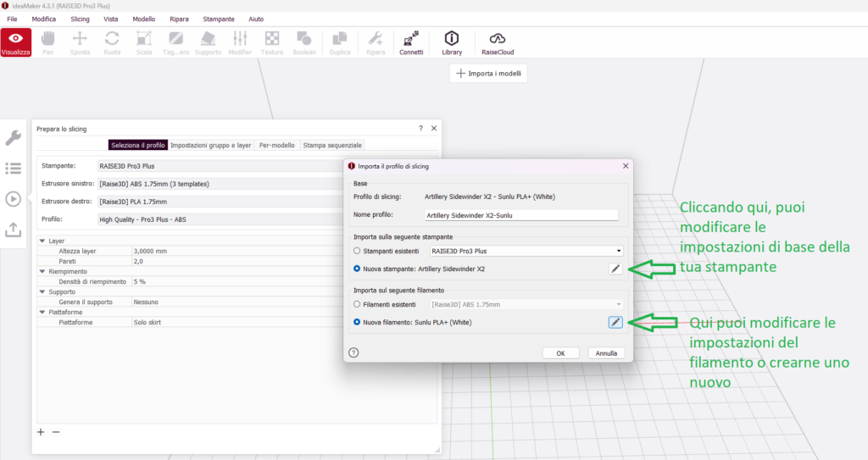Click the upload export sidebar icon
This screenshot has height=460, width=868.
point(14,230)
